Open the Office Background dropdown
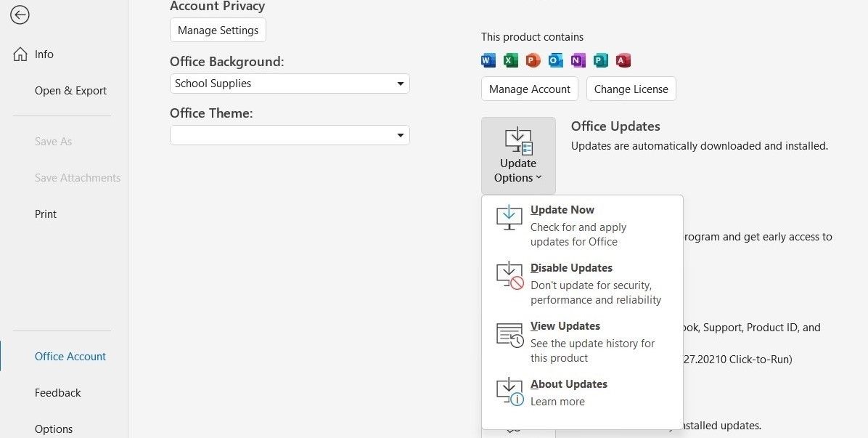Viewport: 868px width, 438px height. [290, 84]
